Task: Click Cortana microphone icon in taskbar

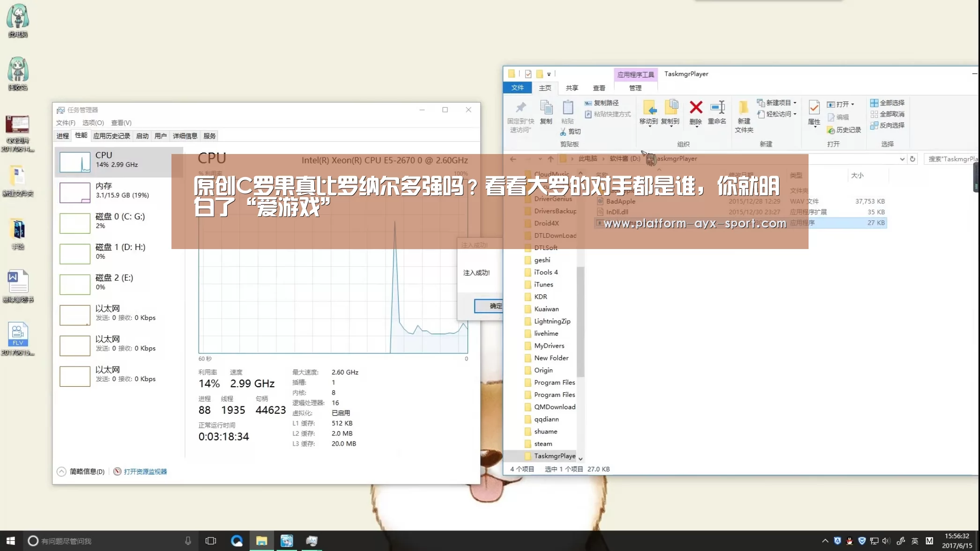Action: 188,541
